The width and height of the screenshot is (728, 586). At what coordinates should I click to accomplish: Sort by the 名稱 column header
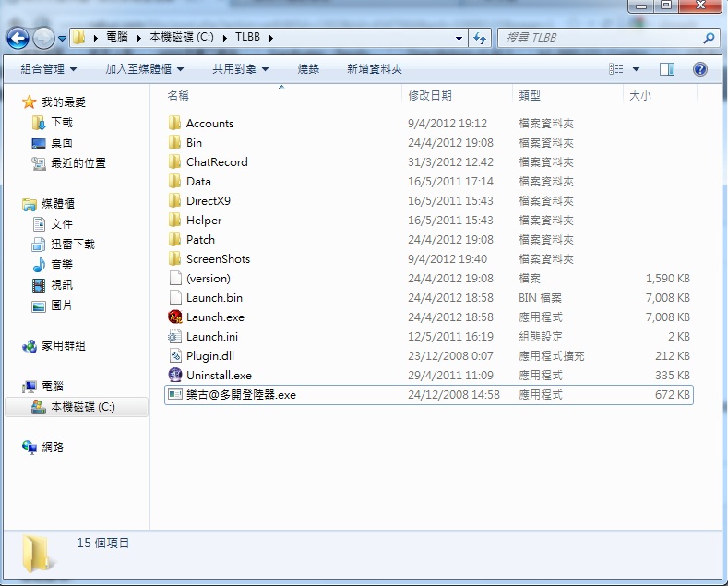(178, 96)
